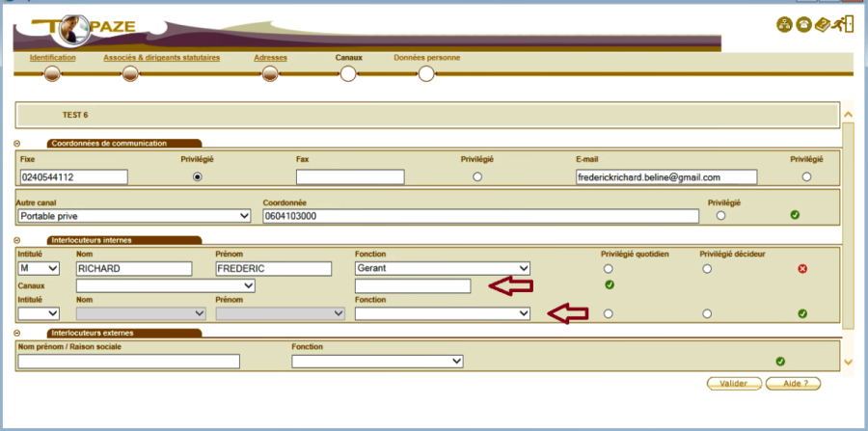Click the Aide ? button
Image resolution: width=868 pixels, height=431 pixels.
point(793,384)
